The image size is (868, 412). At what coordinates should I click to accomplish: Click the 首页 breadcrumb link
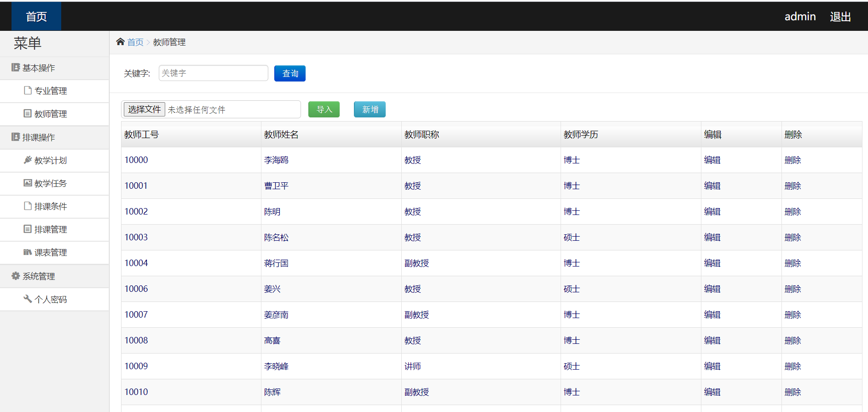135,42
